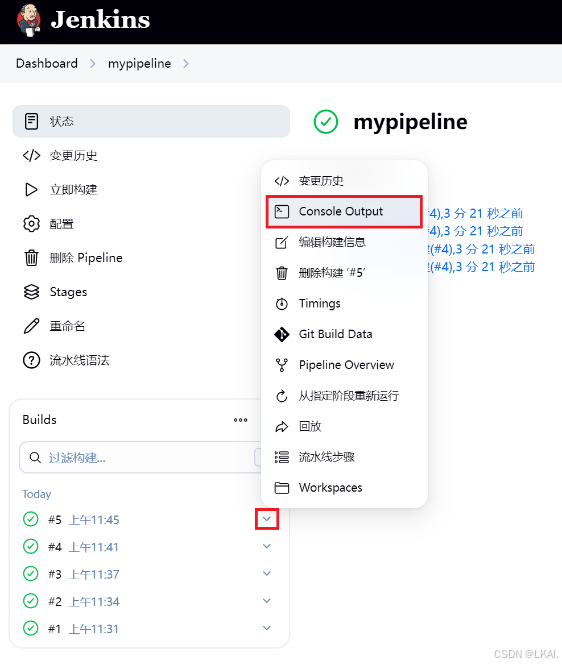The width and height of the screenshot is (562, 665).
Task: Open the Jenkins title link in header
Action: click(x=100, y=20)
